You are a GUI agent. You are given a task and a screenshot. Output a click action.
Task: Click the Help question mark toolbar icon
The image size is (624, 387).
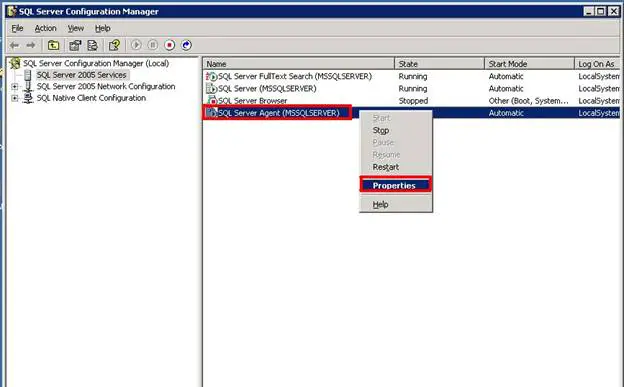(115, 45)
